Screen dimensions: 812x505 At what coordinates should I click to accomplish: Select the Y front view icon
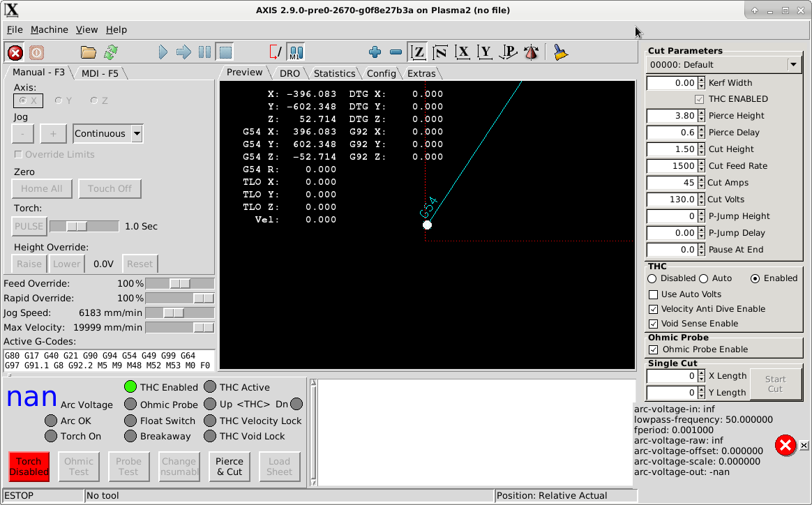(x=485, y=52)
